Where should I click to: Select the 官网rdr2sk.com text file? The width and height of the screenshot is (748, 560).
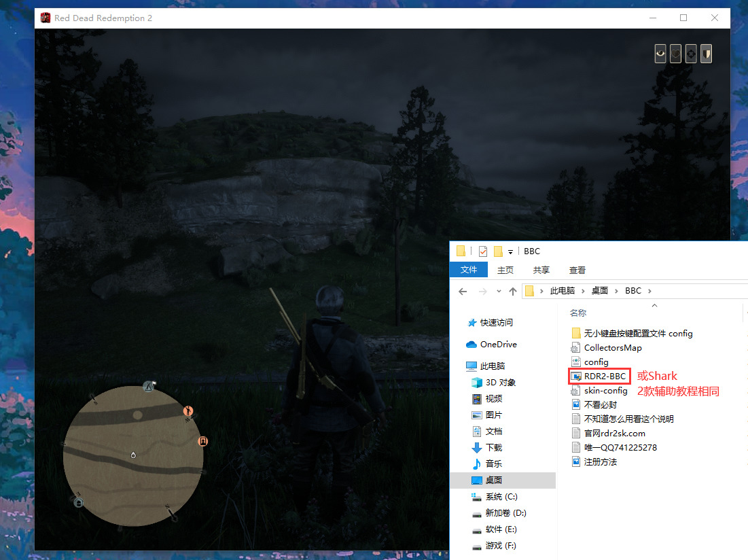(x=608, y=433)
